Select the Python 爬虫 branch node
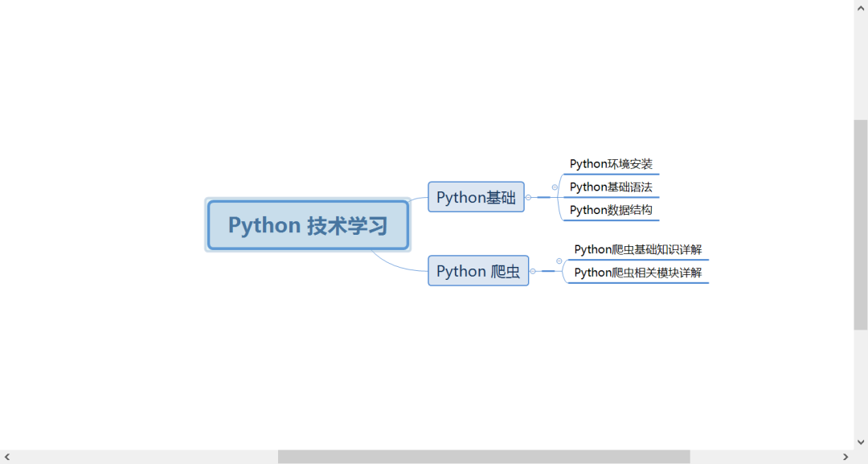 tap(478, 271)
